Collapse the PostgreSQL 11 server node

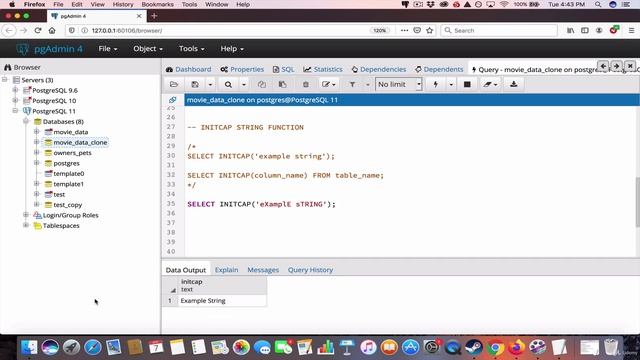tap(15, 111)
